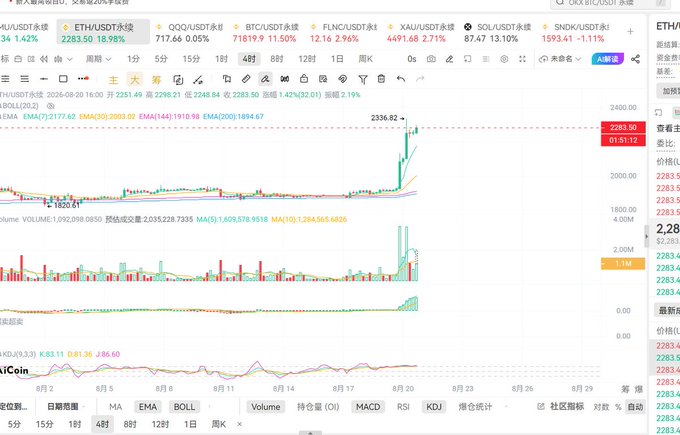The width and height of the screenshot is (680, 435).
Task: Click the trash icon to delete drawings
Action: (x=381, y=79)
